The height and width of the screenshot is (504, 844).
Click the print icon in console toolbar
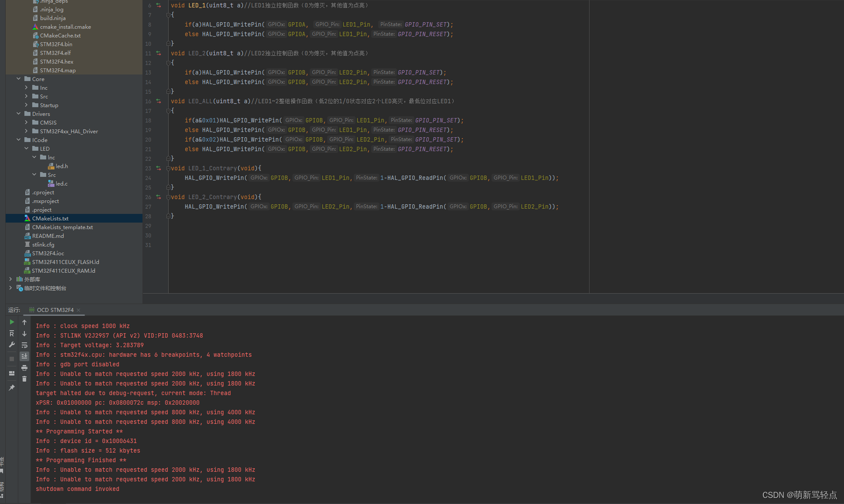point(24,368)
